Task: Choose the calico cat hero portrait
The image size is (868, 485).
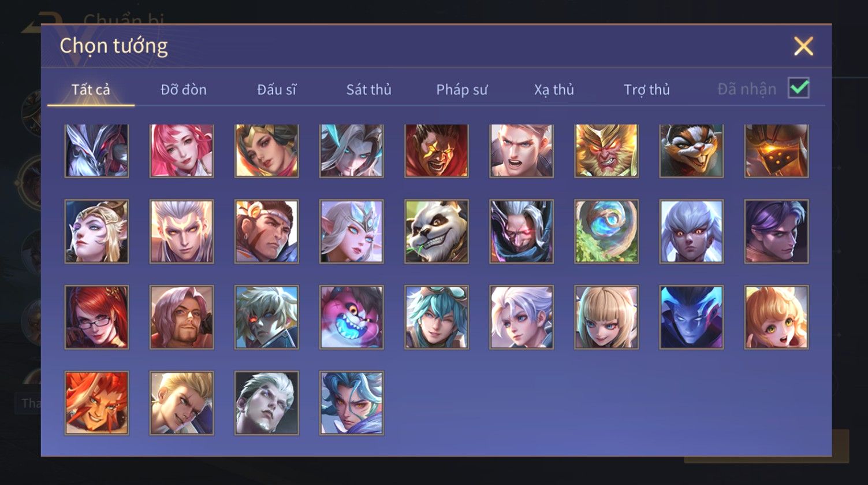Action: (691, 151)
